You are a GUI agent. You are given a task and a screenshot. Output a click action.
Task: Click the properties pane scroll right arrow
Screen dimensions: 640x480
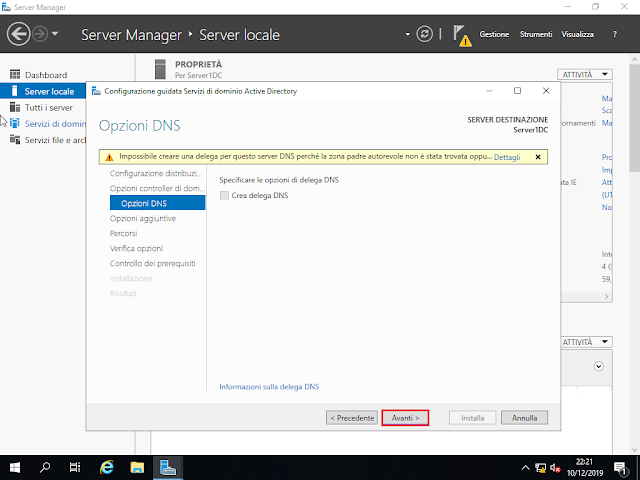point(607,296)
